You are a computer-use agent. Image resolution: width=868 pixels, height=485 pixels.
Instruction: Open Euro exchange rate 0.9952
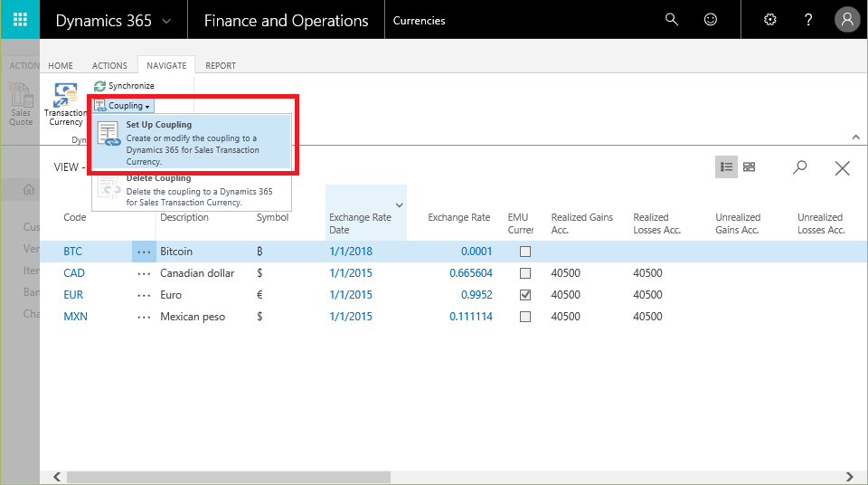coord(476,295)
